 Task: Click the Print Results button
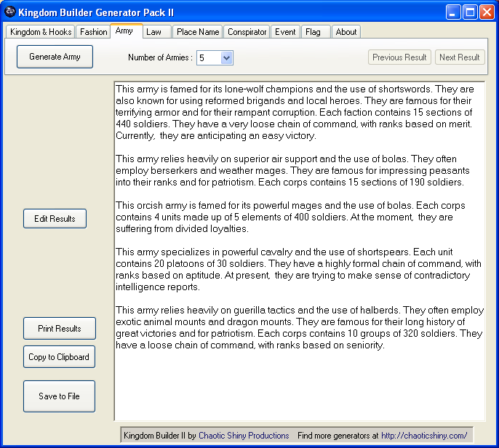60,329
